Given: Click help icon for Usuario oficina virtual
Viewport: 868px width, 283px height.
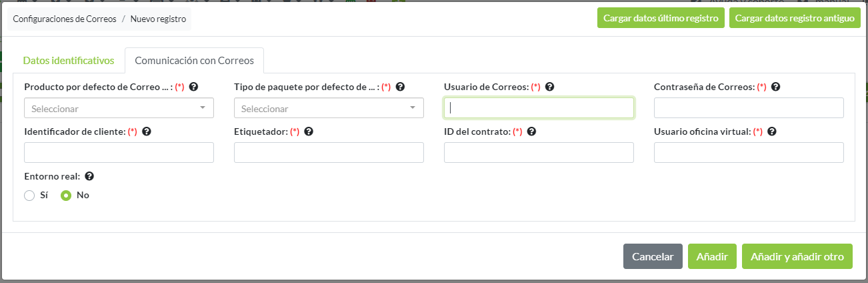Looking at the screenshot, I should point(772,131).
